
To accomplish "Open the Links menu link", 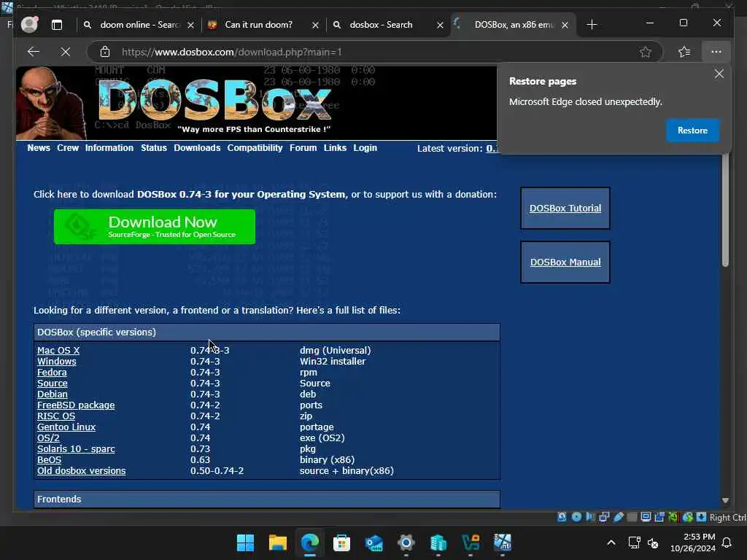I will click(x=335, y=148).
